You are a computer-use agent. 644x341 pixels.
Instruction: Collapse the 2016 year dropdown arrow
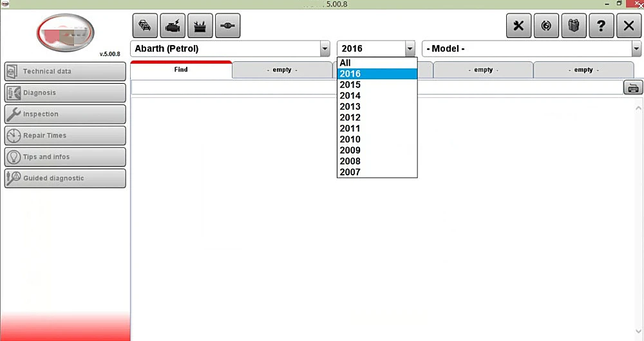[410, 48]
